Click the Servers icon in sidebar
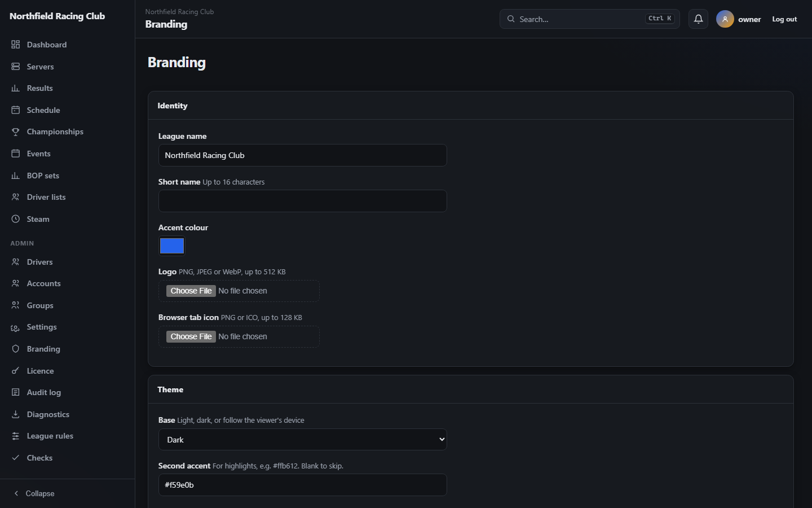This screenshot has width=812, height=508. tap(16, 67)
